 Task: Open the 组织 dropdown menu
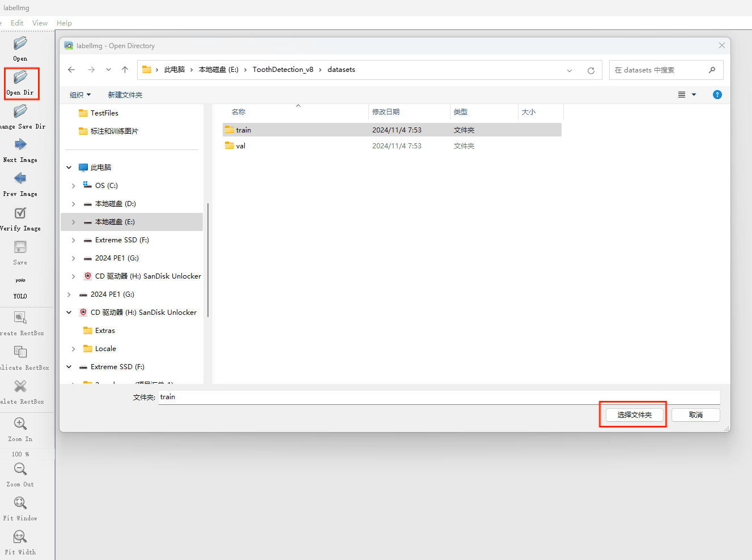pos(80,95)
